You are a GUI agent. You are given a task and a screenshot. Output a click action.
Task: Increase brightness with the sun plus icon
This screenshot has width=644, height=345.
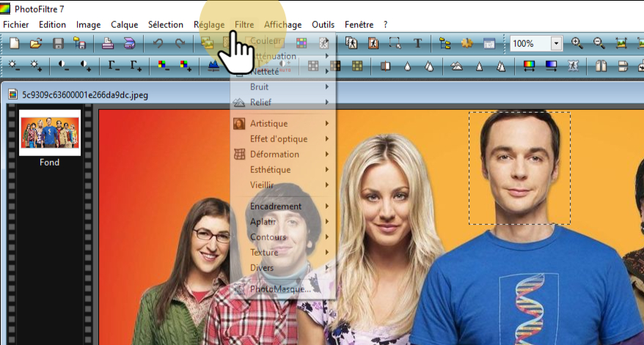36,66
